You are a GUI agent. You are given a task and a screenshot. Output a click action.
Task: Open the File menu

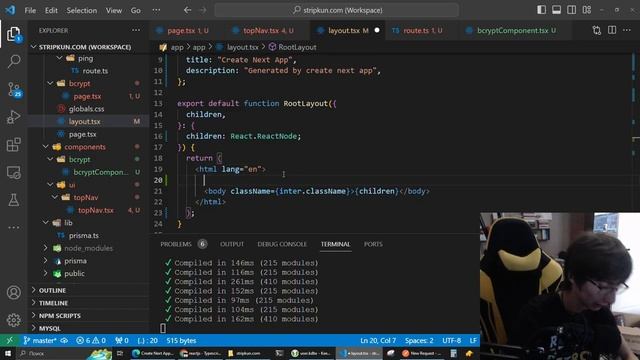(30, 10)
